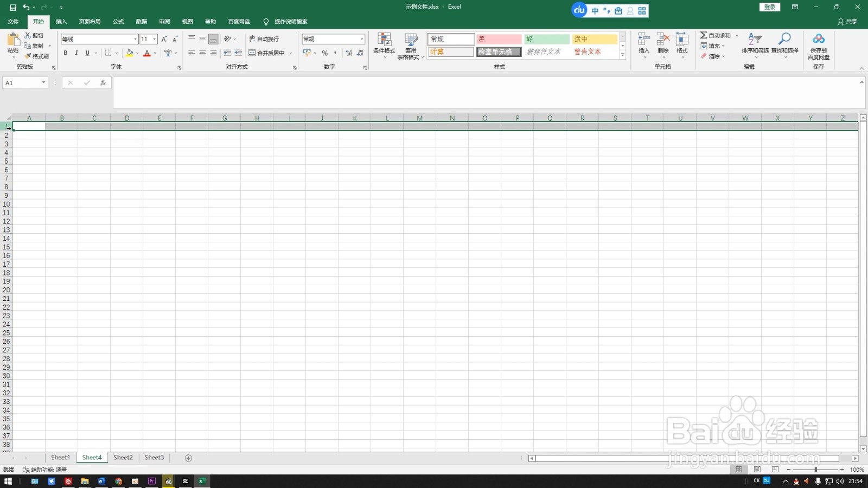Click the Insert Function fx icon
Image resolution: width=868 pixels, height=488 pixels.
(x=103, y=83)
